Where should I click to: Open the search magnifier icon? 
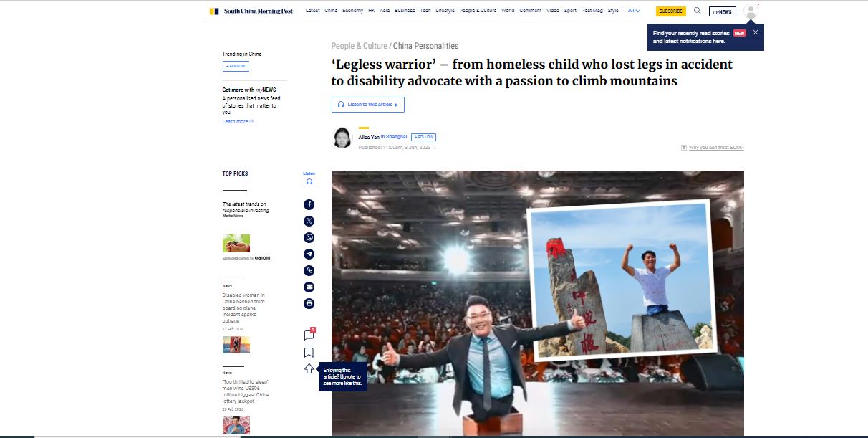(698, 11)
